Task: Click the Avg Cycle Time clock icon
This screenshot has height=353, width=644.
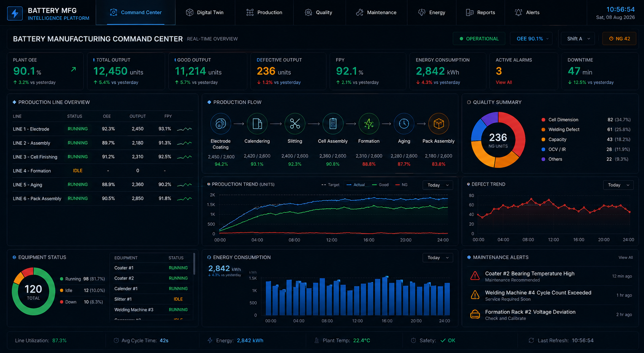Action: (116, 340)
